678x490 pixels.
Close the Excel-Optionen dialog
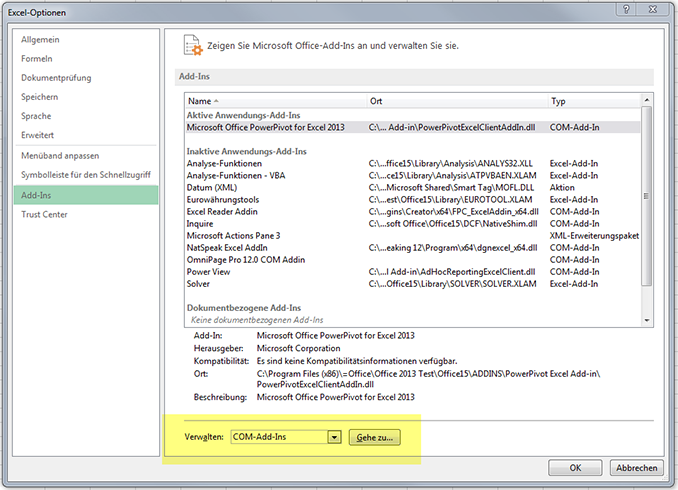653,9
